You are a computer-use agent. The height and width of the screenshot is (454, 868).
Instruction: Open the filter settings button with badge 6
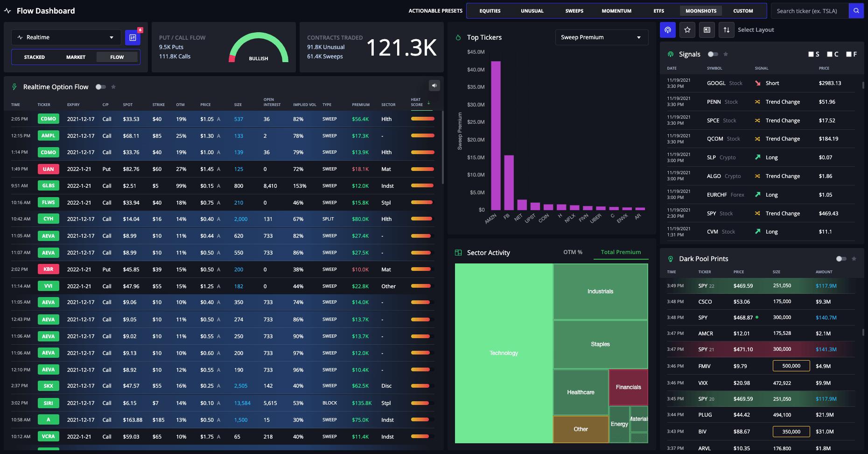[x=133, y=37]
